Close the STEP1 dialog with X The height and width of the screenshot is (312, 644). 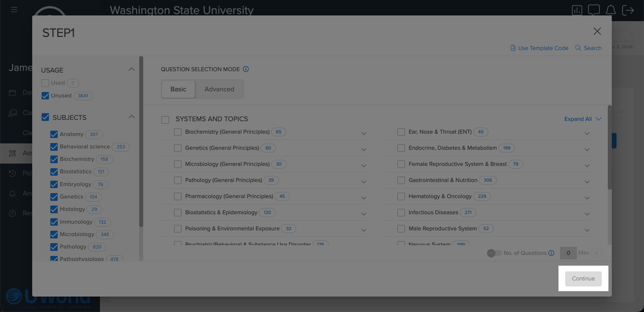(597, 31)
